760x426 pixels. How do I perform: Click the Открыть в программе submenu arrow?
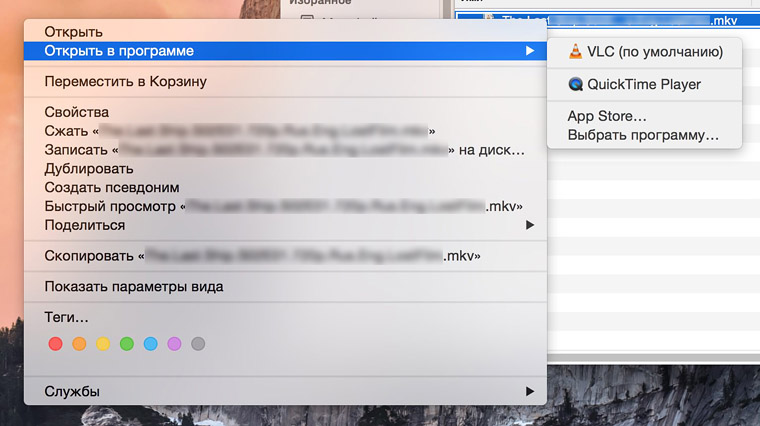point(530,51)
